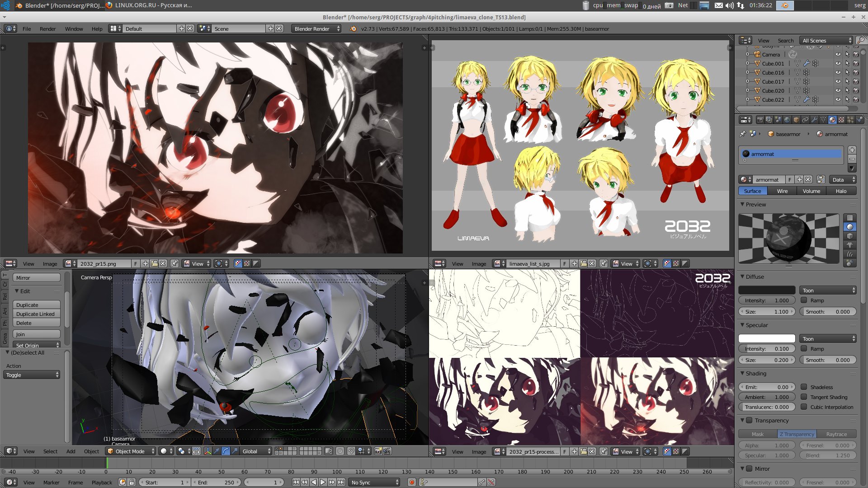The height and width of the screenshot is (488, 868).
Task: Open the 3D view Add menu
Action: click(x=71, y=451)
